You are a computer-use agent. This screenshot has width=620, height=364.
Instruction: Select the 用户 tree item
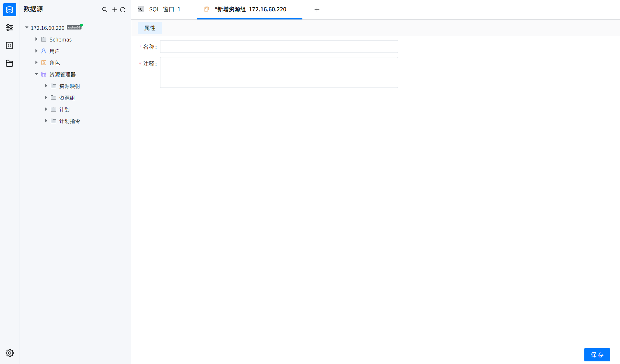point(54,51)
